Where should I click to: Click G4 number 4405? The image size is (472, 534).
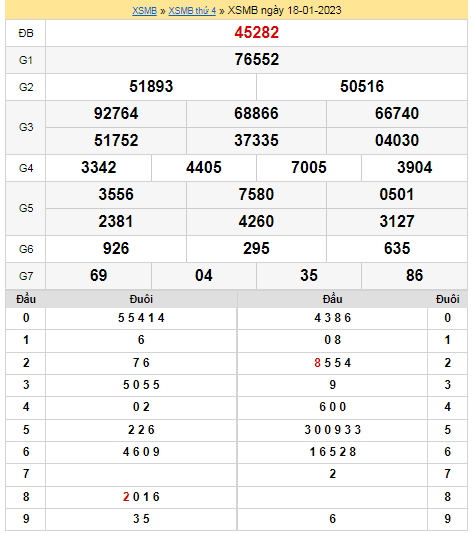[x=204, y=168]
